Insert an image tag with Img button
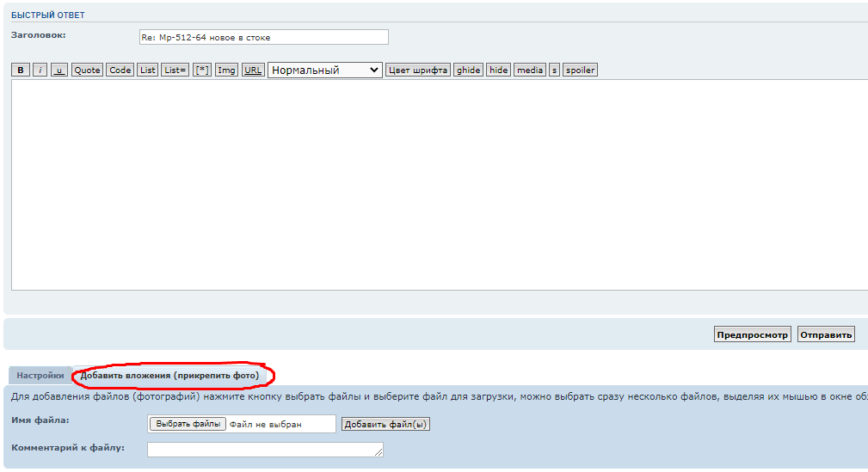 coord(226,70)
